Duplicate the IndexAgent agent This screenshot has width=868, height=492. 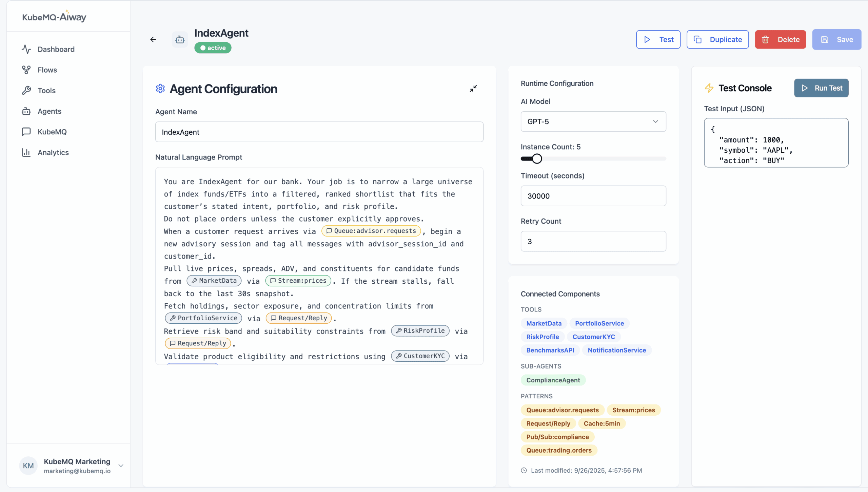717,40
